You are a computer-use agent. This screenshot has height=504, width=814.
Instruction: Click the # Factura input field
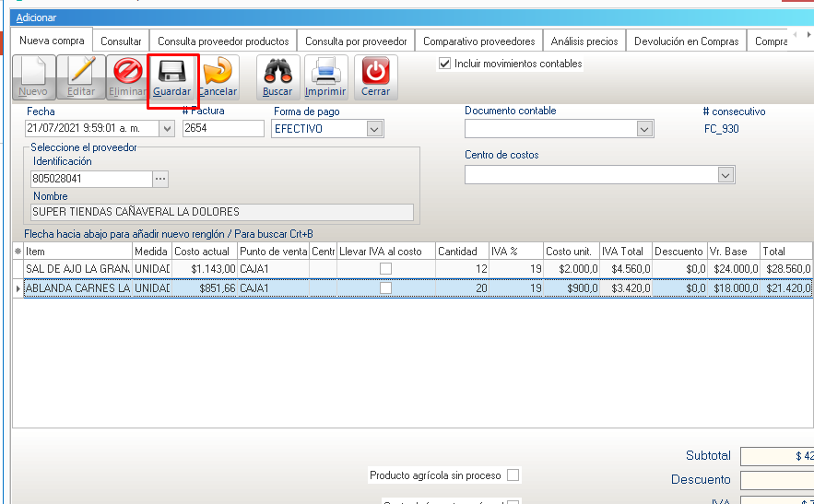click(x=222, y=129)
